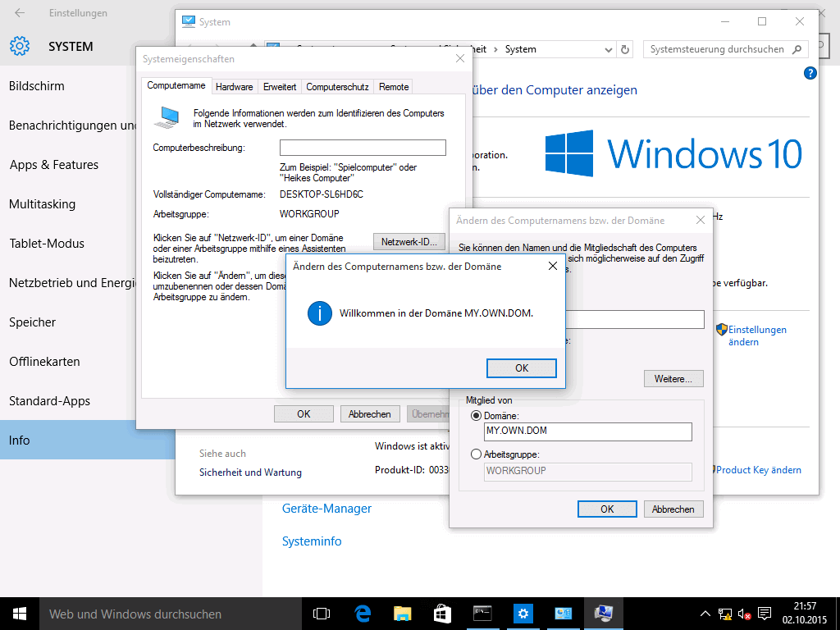Click the back arrow in Einstellungen
Screen dimensions: 840x630
[x=20, y=13]
